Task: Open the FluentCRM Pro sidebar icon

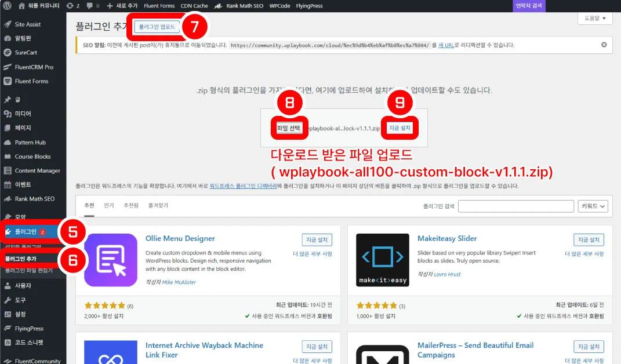Action: (8, 67)
